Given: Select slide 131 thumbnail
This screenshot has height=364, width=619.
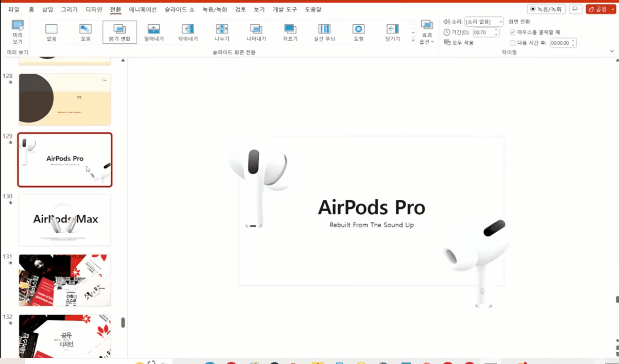Looking at the screenshot, I should click(x=65, y=280).
